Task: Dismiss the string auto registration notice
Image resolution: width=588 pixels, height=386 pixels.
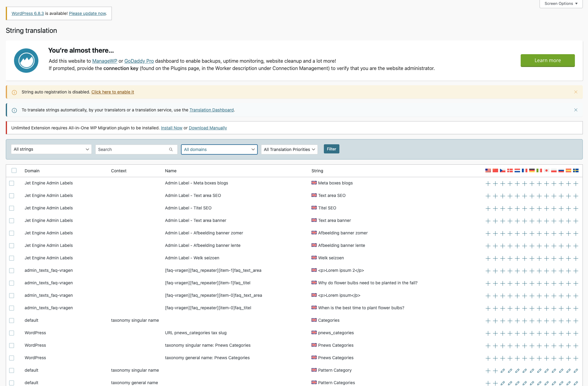Action: pyautogui.click(x=576, y=92)
